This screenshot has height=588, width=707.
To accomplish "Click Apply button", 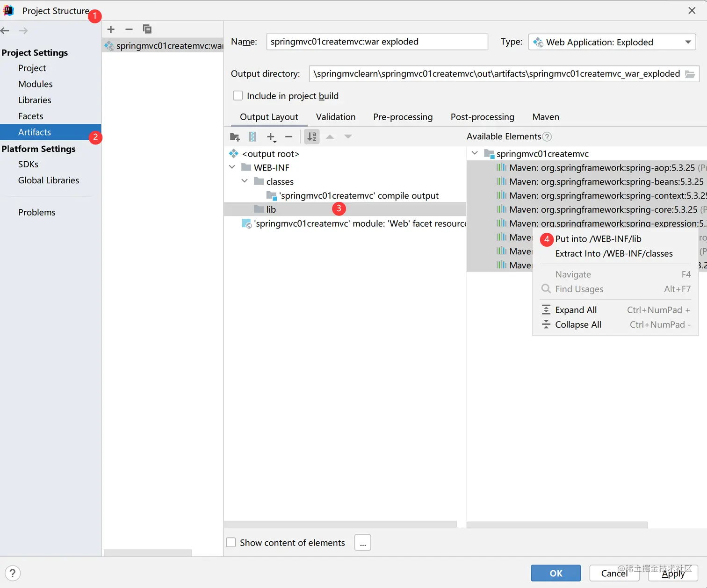I will pos(673,573).
